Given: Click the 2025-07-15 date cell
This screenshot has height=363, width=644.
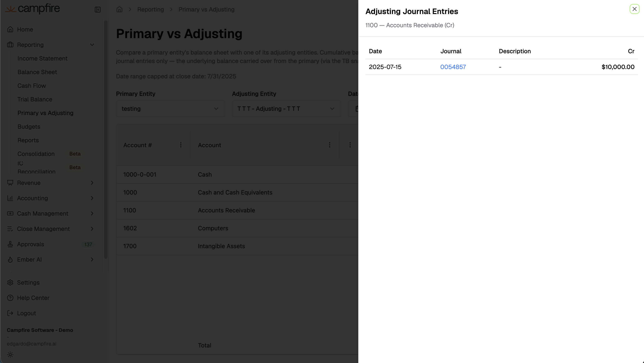Looking at the screenshot, I should coord(385,67).
